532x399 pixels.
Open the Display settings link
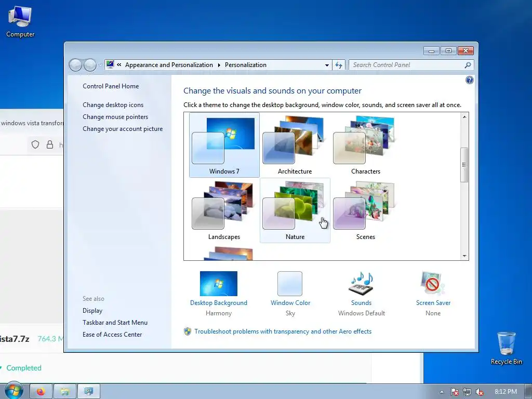point(92,311)
